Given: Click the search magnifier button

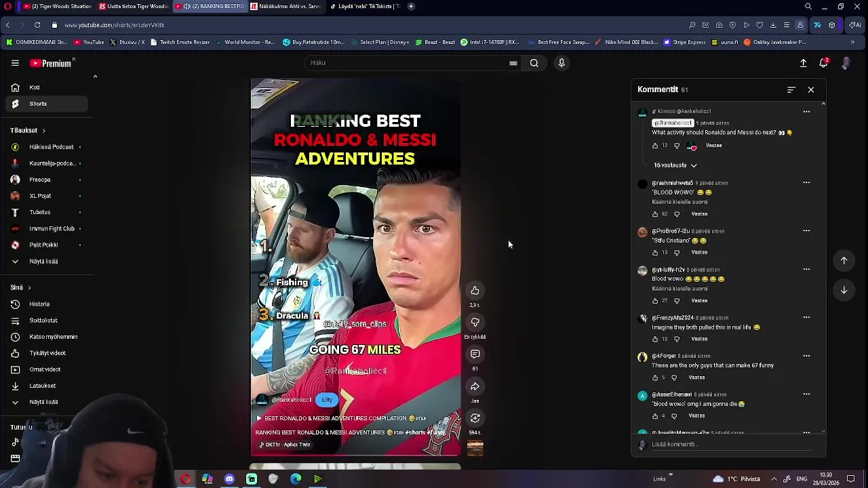Looking at the screenshot, I should [534, 63].
